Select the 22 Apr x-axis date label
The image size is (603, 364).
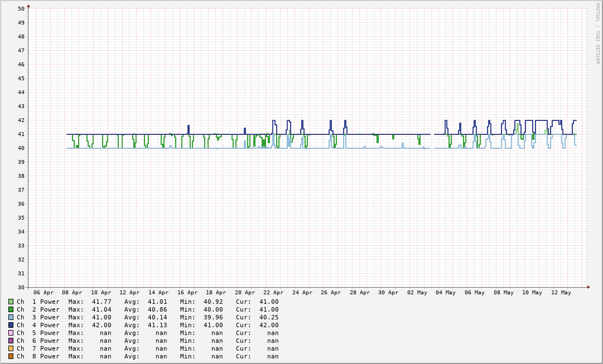273,293
